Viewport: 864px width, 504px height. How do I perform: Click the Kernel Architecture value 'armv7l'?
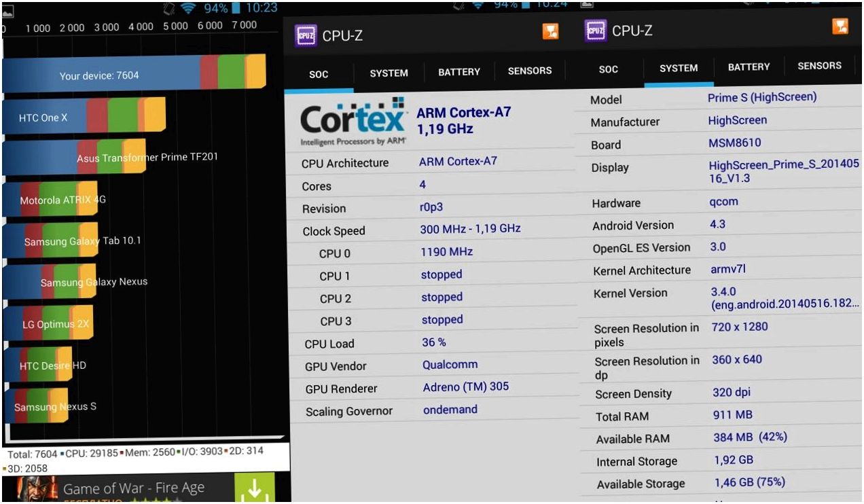[728, 269]
